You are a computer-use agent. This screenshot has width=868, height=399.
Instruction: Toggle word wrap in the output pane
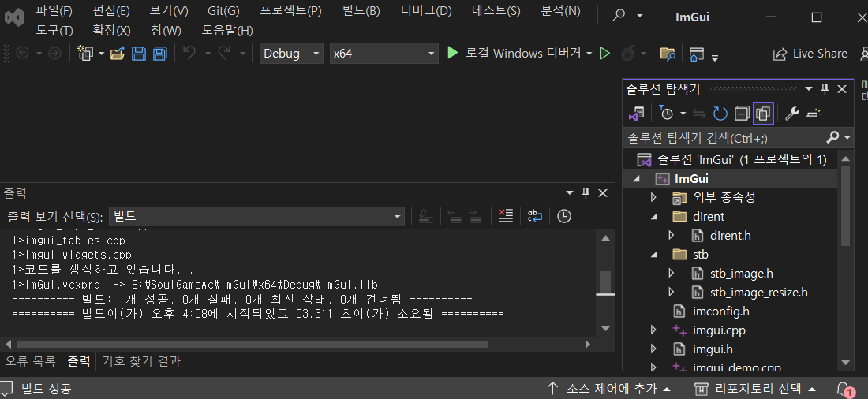(x=535, y=216)
